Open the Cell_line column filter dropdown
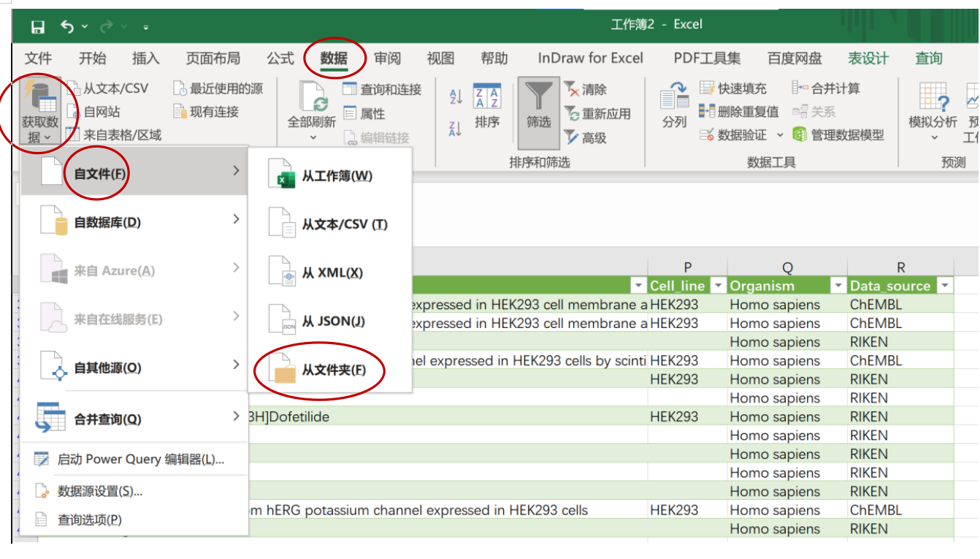Screen dimensions: 980x559 (x=719, y=286)
